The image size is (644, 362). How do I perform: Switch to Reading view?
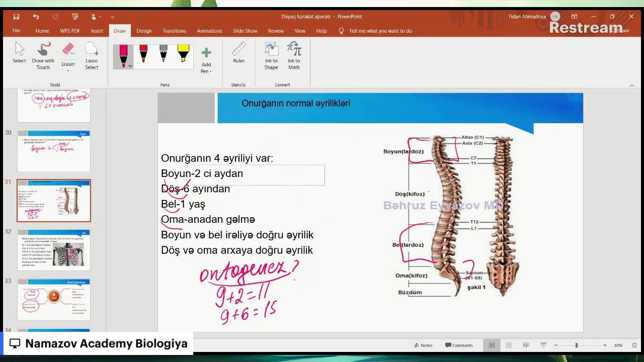coord(526,345)
